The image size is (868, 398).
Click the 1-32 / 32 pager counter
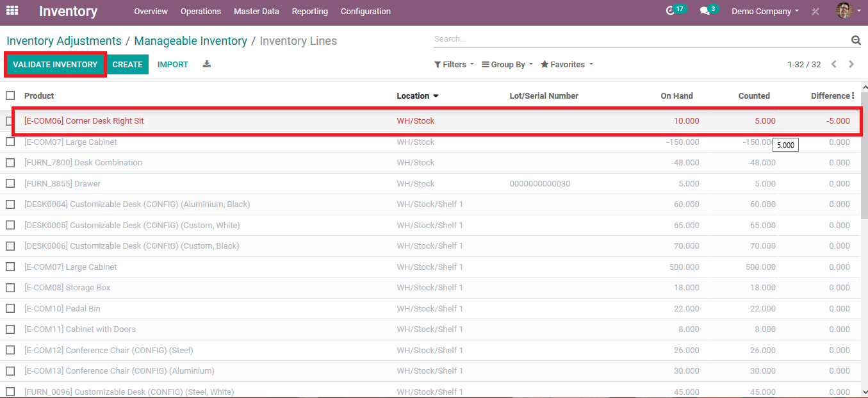pos(804,65)
